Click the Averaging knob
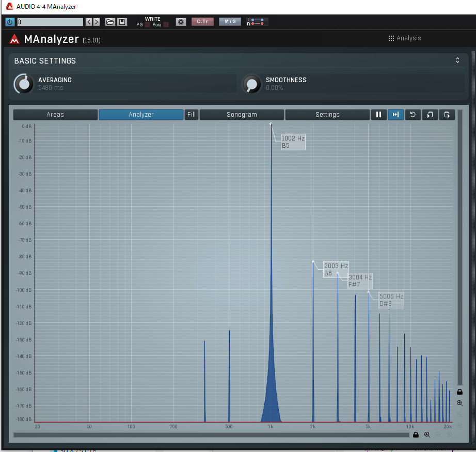 (23, 84)
